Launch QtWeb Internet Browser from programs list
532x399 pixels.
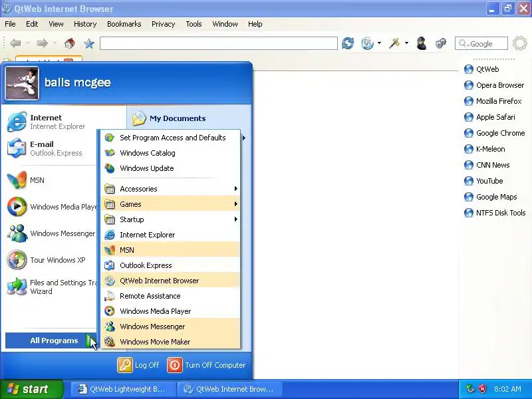click(171, 281)
